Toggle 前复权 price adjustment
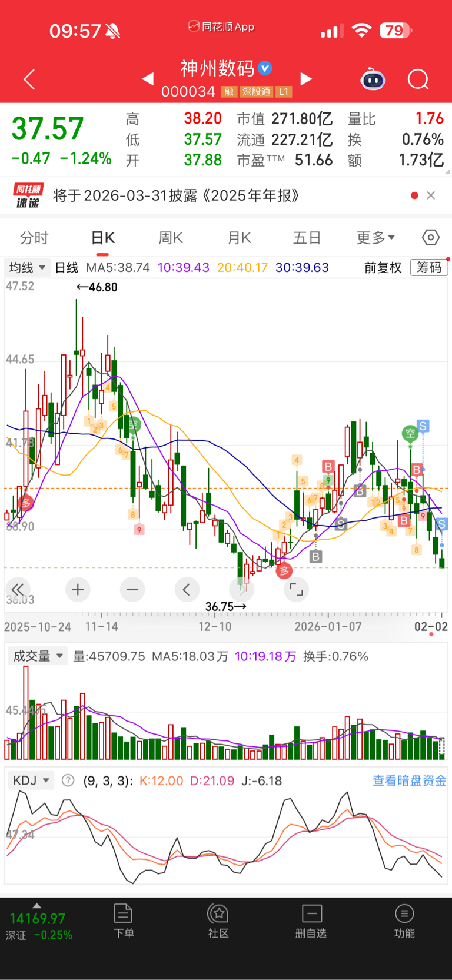 [x=383, y=268]
